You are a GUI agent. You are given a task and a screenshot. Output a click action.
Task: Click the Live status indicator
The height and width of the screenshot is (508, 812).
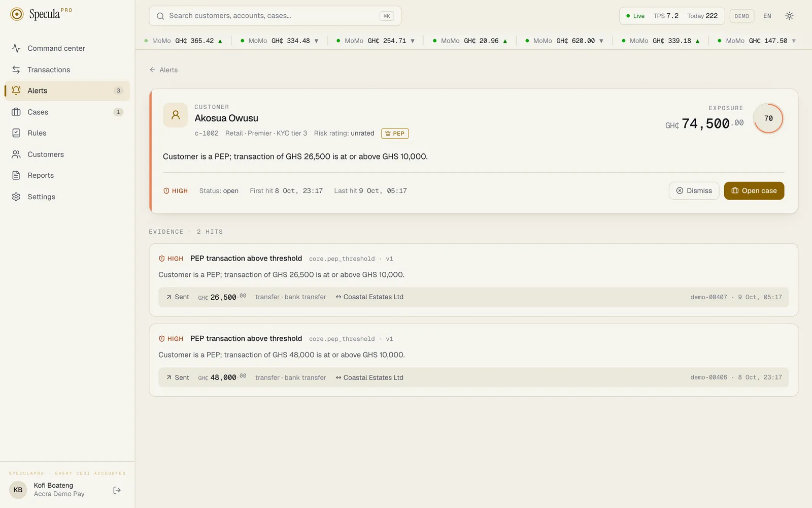tap(635, 16)
